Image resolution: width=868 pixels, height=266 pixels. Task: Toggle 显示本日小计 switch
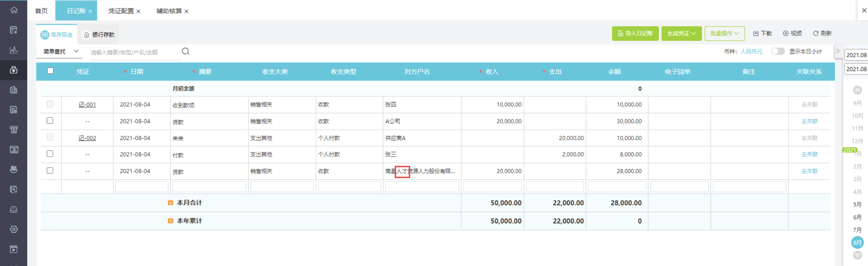coord(778,51)
